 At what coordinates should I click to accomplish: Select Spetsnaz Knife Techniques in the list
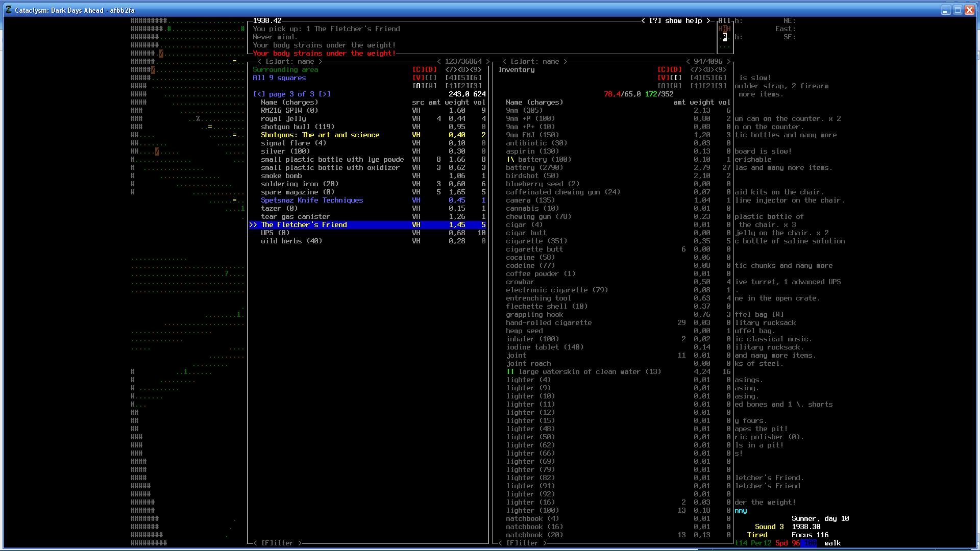point(312,201)
